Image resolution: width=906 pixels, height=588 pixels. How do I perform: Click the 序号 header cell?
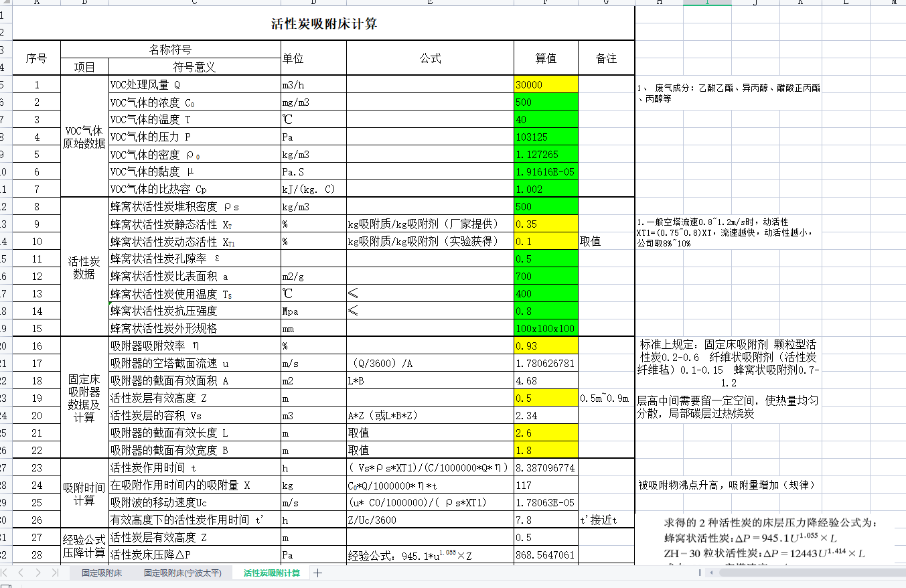pos(37,58)
